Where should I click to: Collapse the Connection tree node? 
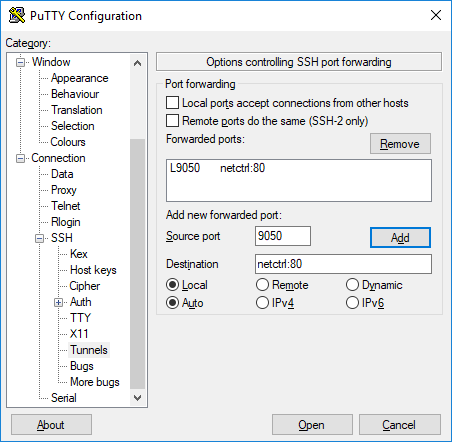21,158
